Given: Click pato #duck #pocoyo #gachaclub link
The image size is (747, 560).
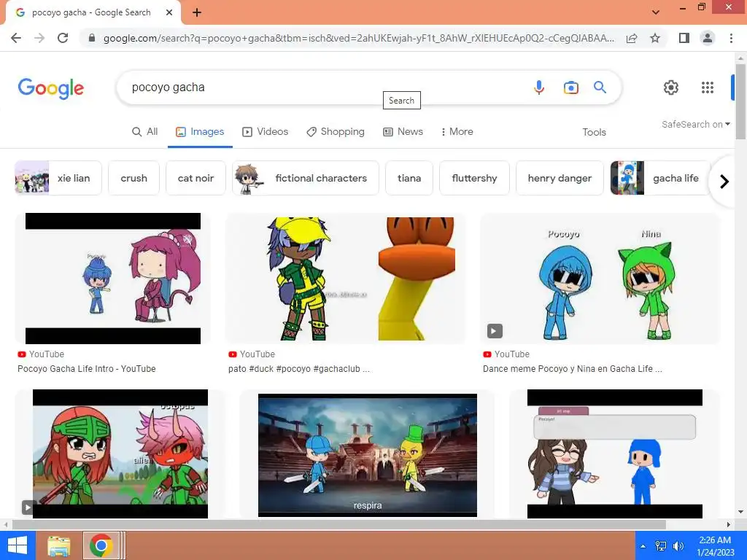Looking at the screenshot, I should coord(298,369).
